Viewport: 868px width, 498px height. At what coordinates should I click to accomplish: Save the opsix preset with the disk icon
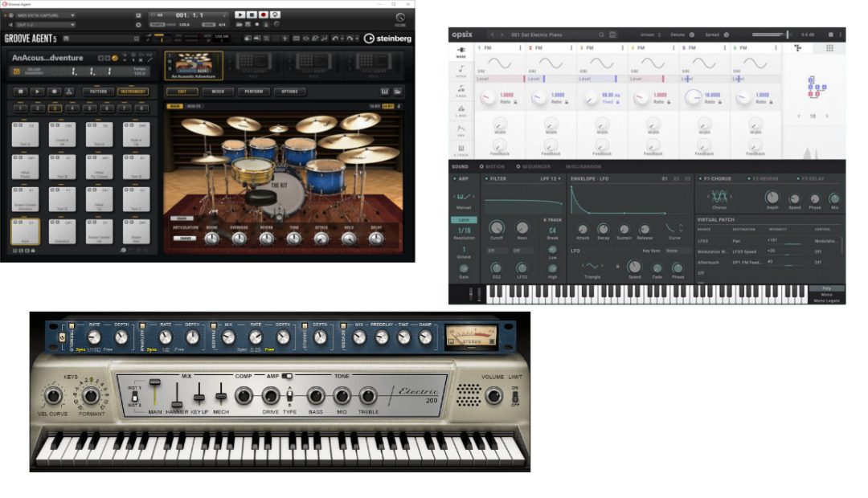tap(612, 35)
